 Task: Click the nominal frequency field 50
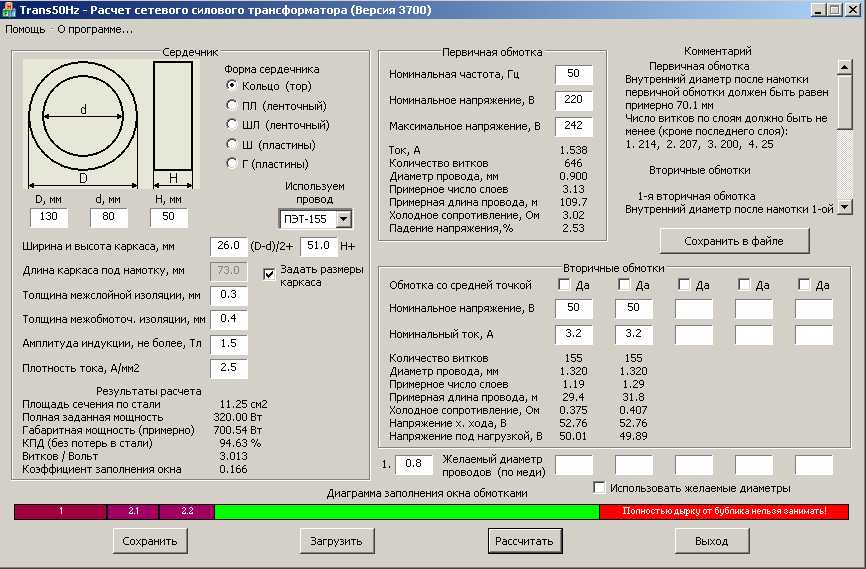point(574,74)
